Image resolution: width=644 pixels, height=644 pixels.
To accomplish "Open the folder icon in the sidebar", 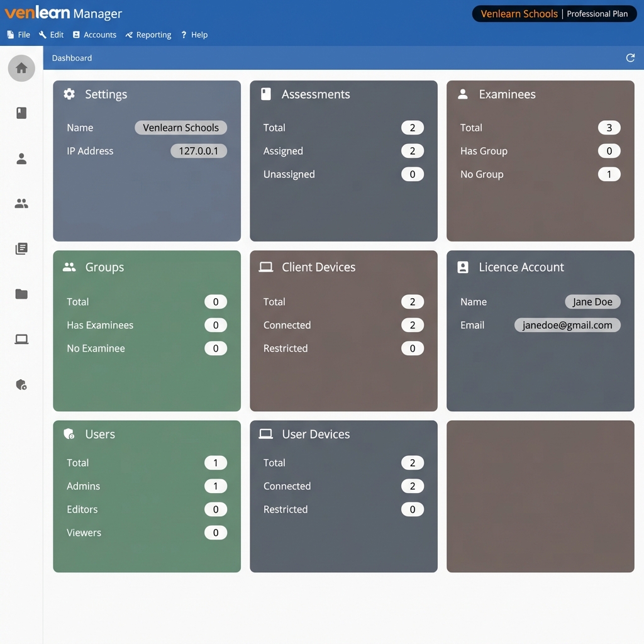I will pyautogui.click(x=21, y=294).
